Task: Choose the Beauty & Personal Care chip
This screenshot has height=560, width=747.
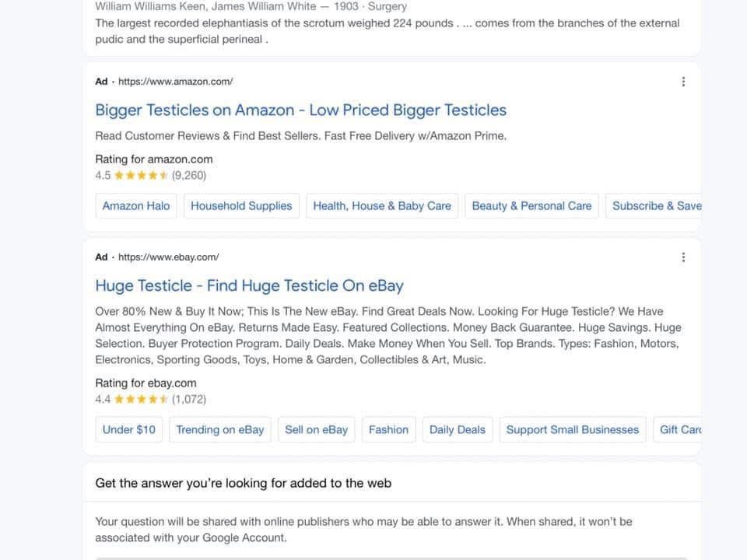Action: click(x=531, y=206)
